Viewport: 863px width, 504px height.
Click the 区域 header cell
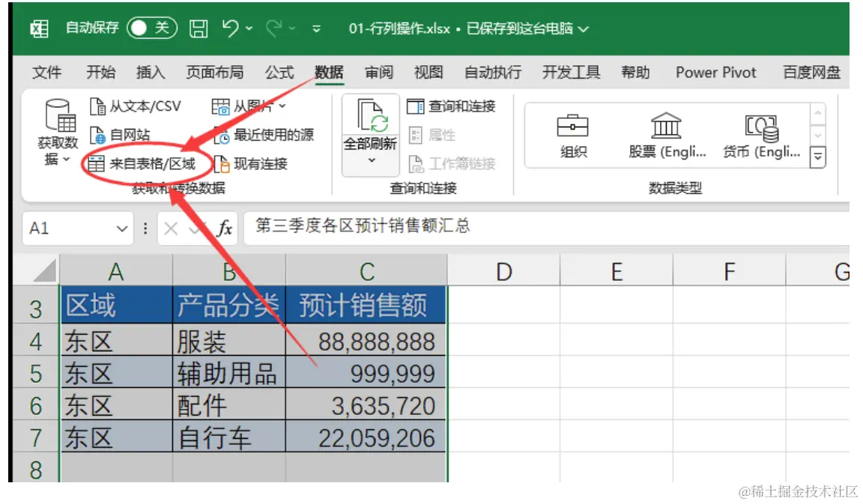(x=116, y=305)
